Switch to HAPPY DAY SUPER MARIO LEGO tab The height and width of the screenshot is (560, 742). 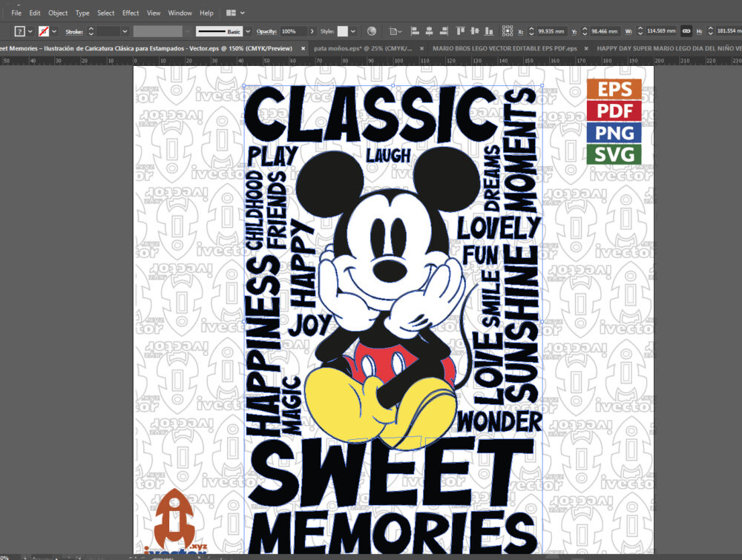pos(669,48)
